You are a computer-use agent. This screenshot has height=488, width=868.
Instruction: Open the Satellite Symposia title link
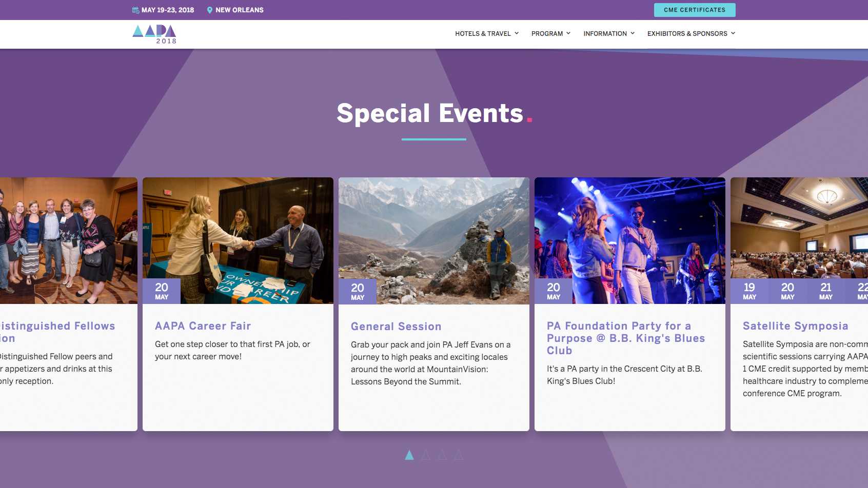pyautogui.click(x=796, y=326)
